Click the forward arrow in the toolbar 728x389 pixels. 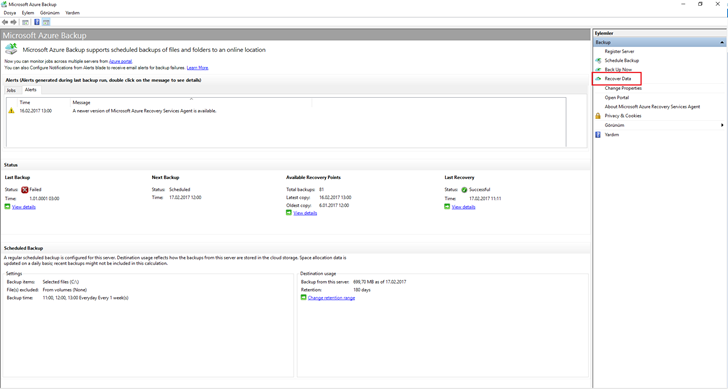click(x=13, y=22)
